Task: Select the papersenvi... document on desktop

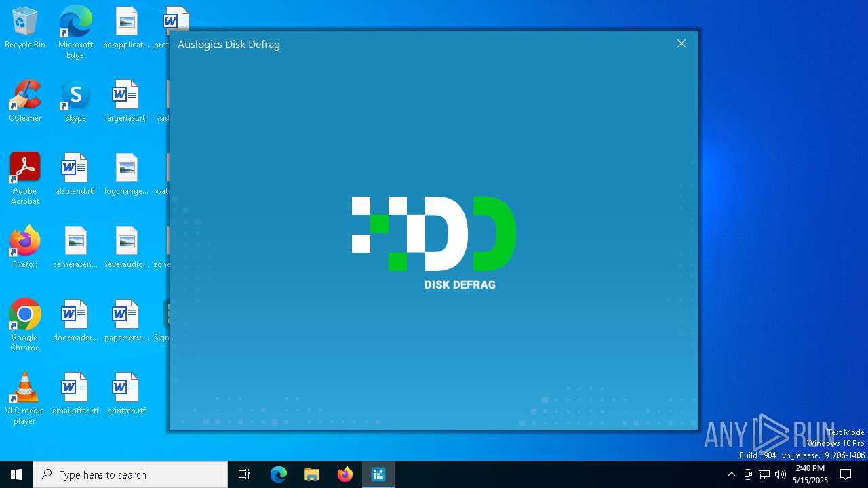Action: click(126, 321)
